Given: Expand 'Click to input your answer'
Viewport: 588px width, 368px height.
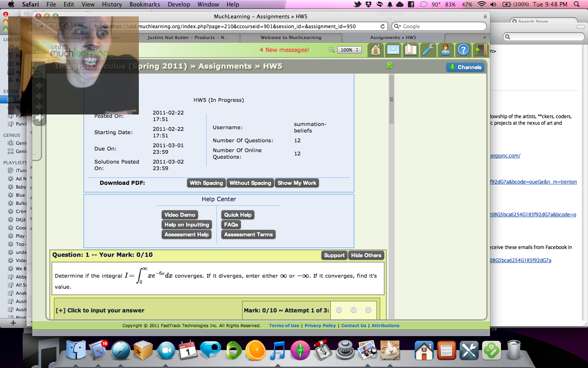Looking at the screenshot, I should point(100,310).
